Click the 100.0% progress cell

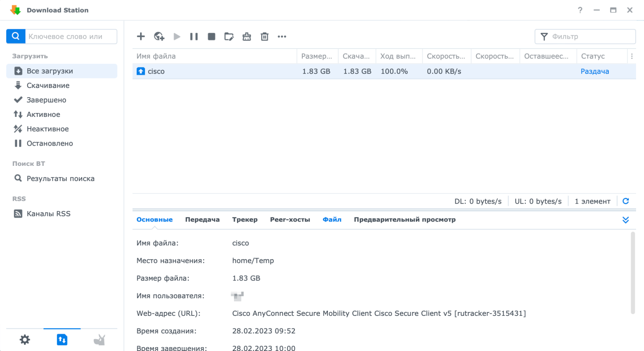coord(394,71)
